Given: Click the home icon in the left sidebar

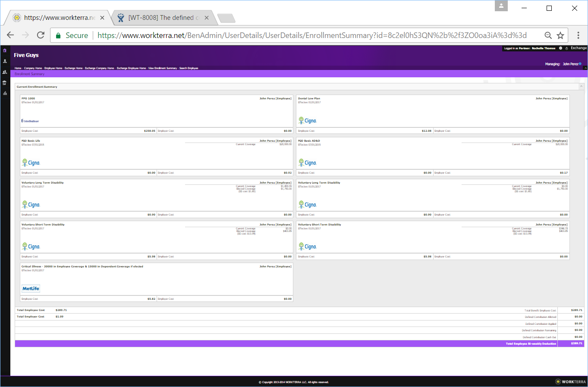Looking at the screenshot, I should [x=5, y=51].
